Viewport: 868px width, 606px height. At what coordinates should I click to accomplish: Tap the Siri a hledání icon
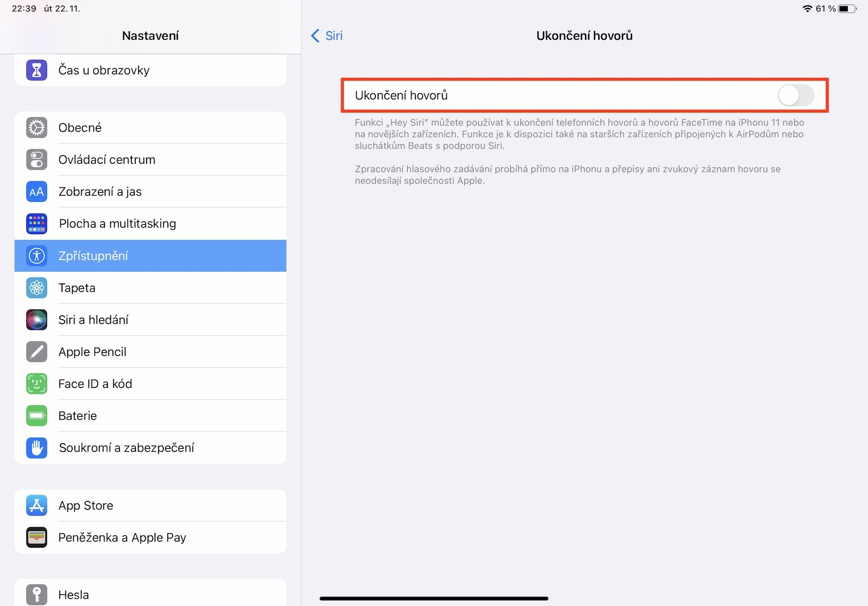point(37,320)
